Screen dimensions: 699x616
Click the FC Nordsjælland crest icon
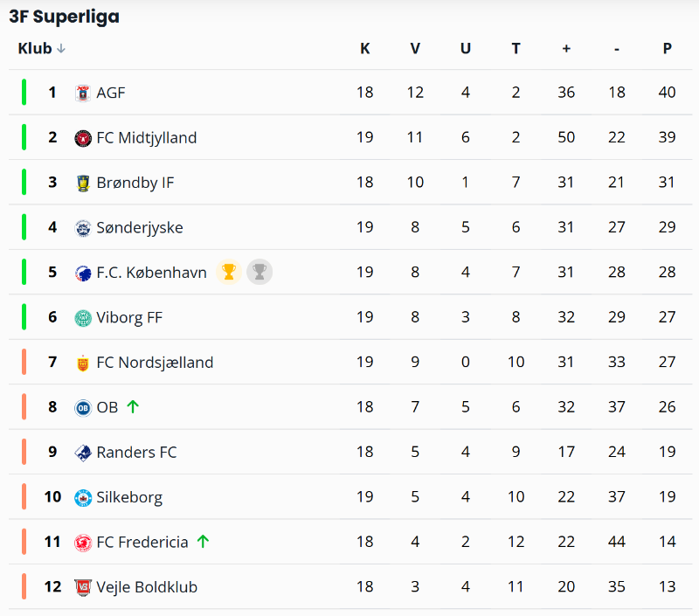[x=83, y=363]
